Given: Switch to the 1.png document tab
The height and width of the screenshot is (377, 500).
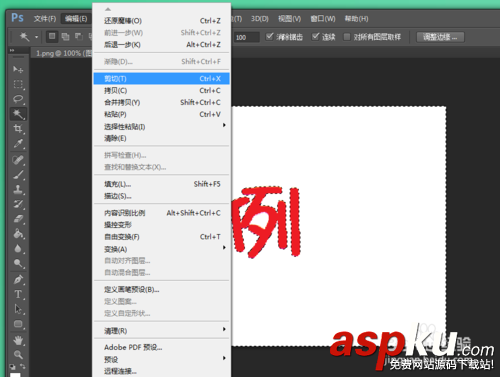Looking at the screenshot, I should (x=62, y=53).
